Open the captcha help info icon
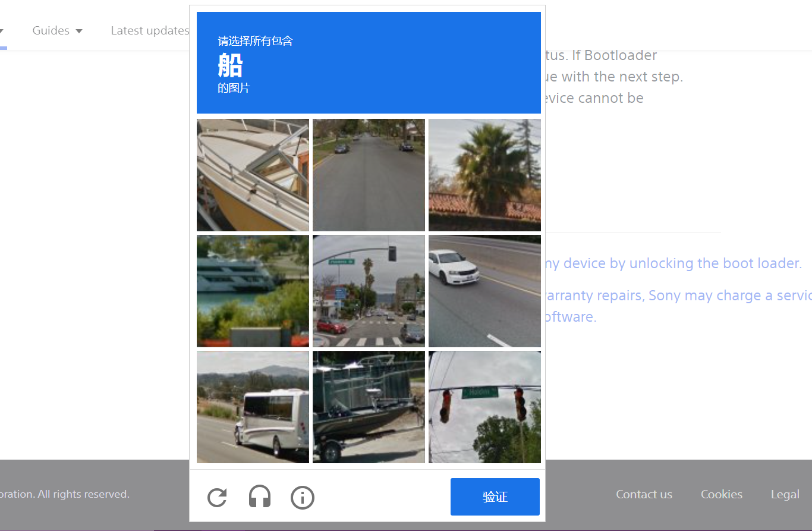 [x=303, y=497]
